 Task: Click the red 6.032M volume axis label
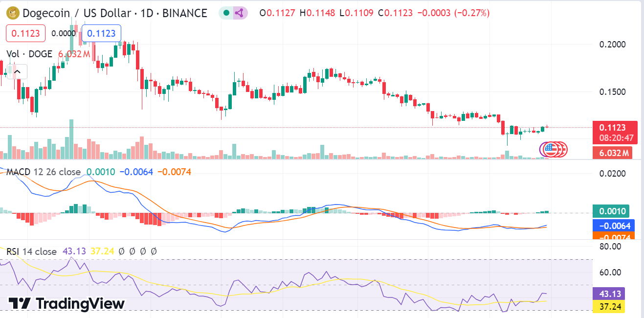click(x=612, y=153)
